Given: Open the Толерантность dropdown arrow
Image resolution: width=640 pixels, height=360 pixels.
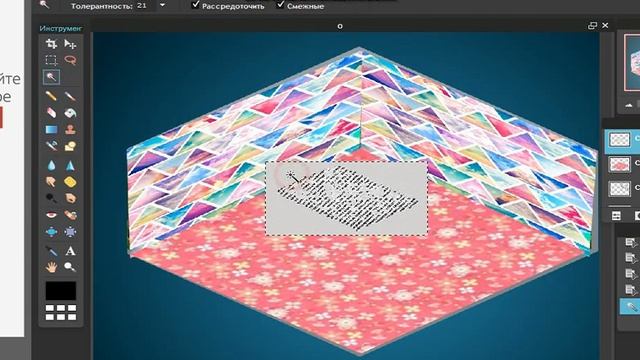Looking at the screenshot, I should point(162,6).
